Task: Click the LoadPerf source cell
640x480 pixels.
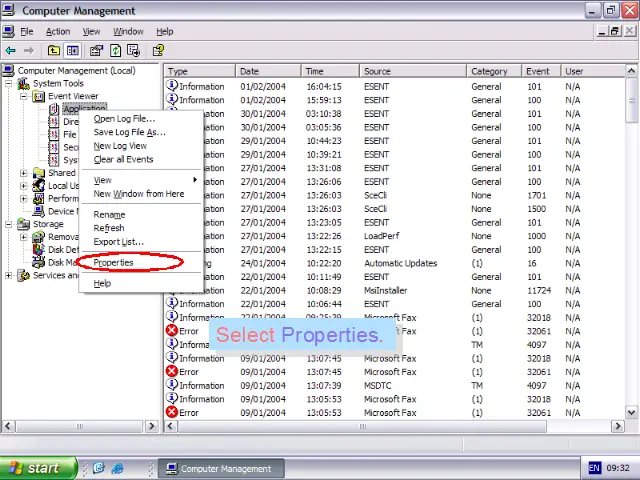Action: (381, 236)
